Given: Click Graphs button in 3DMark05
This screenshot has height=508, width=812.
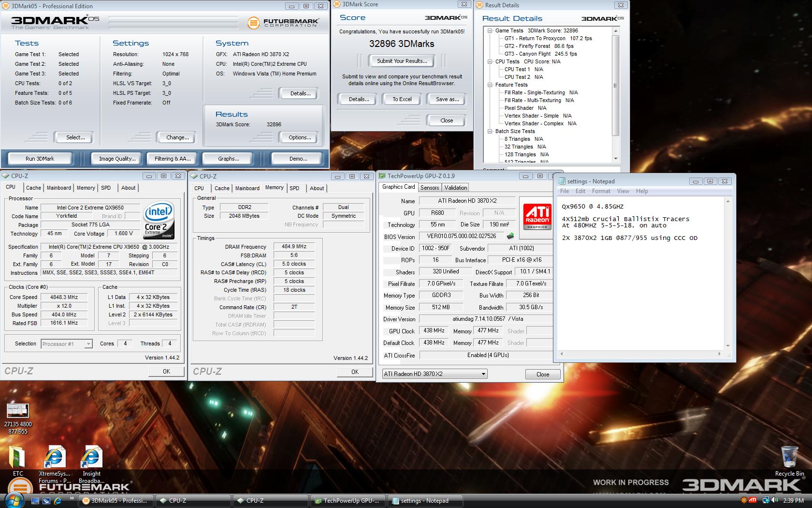Looking at the screenshot, I should pyautogui.click(x=229, y=159).
